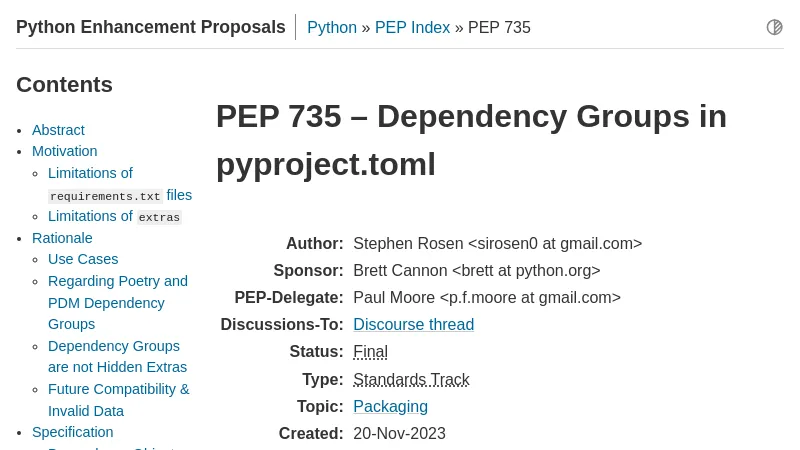Jump to Specification in contents
Image resolution: width=800 pixels, height=450 pixels.
coord(72,432)
